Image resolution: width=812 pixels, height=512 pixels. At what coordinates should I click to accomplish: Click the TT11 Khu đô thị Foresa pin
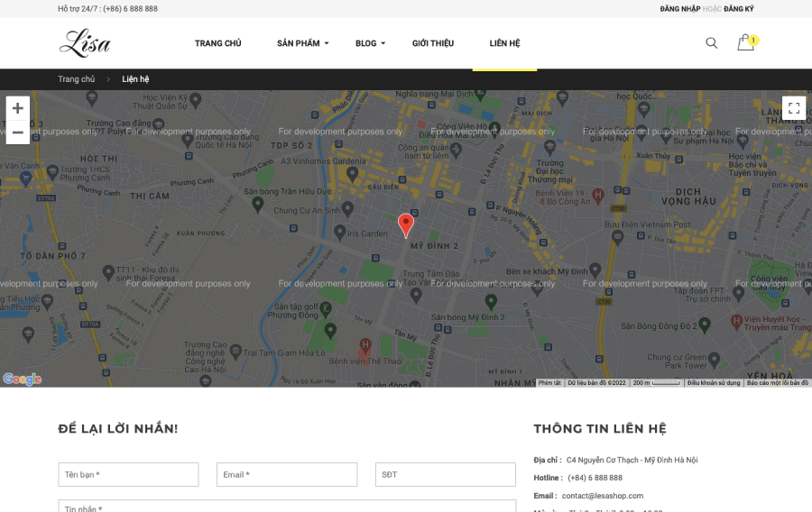pos(108,272)
